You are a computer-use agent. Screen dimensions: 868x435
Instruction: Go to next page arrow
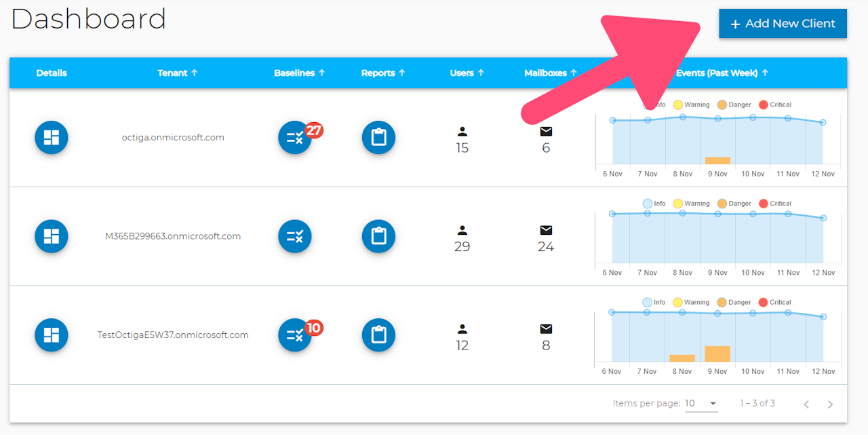(x=830, y=404)
